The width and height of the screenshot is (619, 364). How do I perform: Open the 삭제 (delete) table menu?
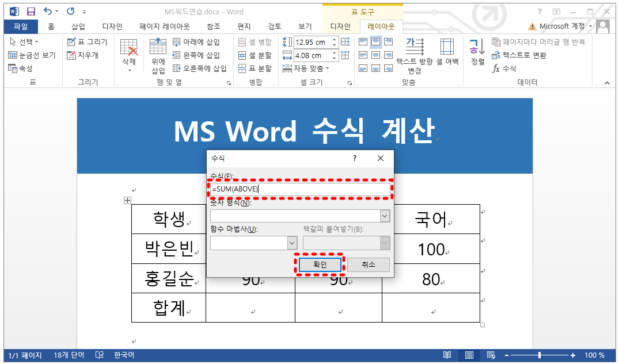tap(129, 56)
